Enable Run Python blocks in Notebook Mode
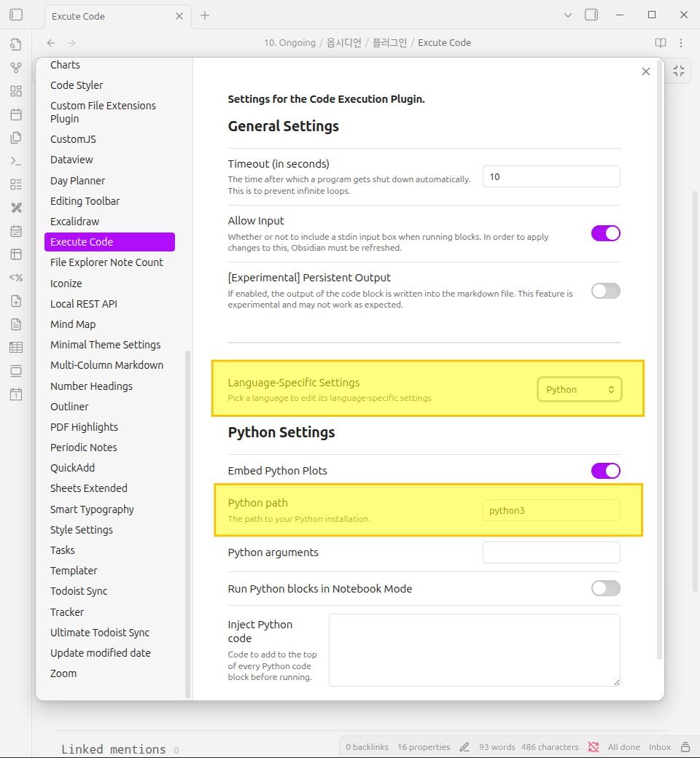700x758 pixels. pos(605,588)
